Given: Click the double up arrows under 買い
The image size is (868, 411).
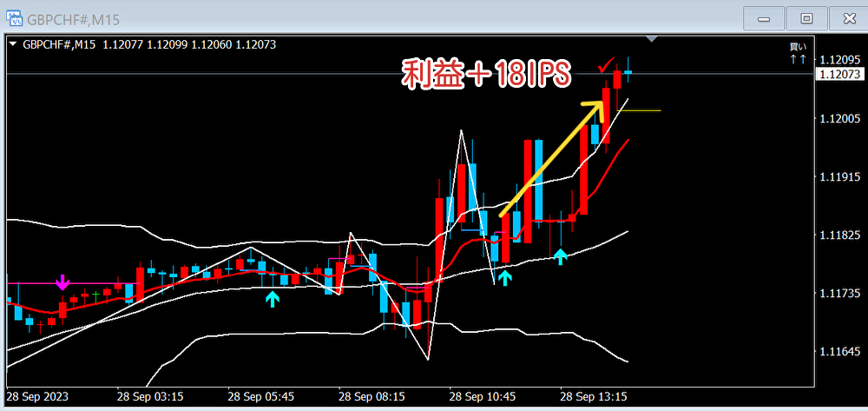Looking at the screenshot, I should tap(799, 59).
